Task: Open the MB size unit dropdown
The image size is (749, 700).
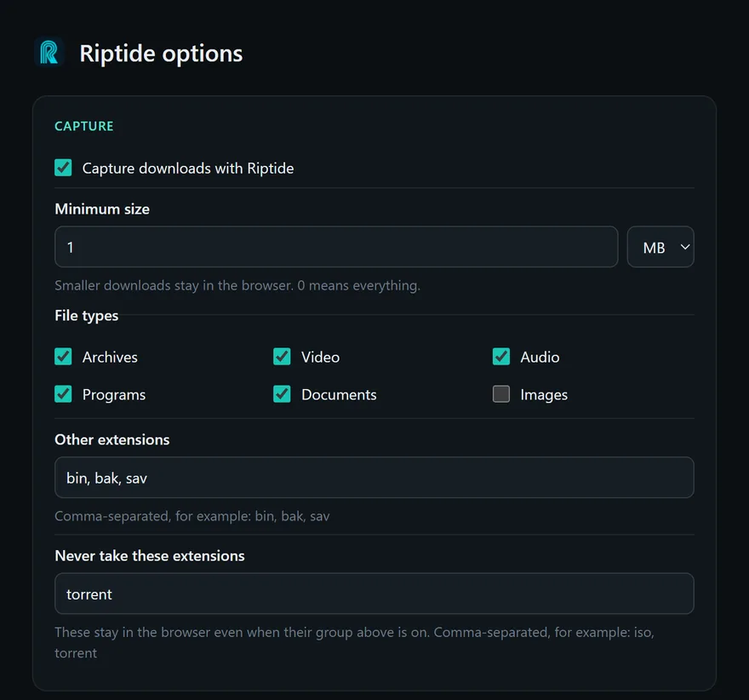Action: point(660,247)
